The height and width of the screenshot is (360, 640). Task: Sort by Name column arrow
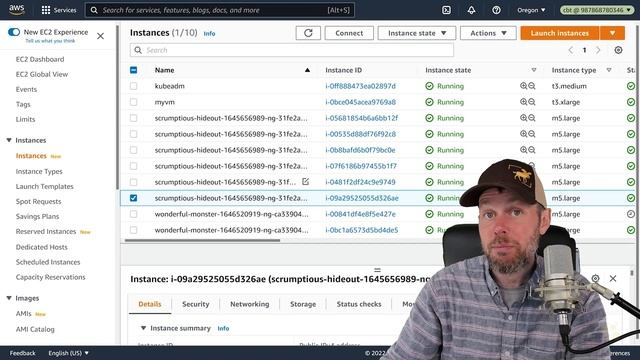point(307,70)
